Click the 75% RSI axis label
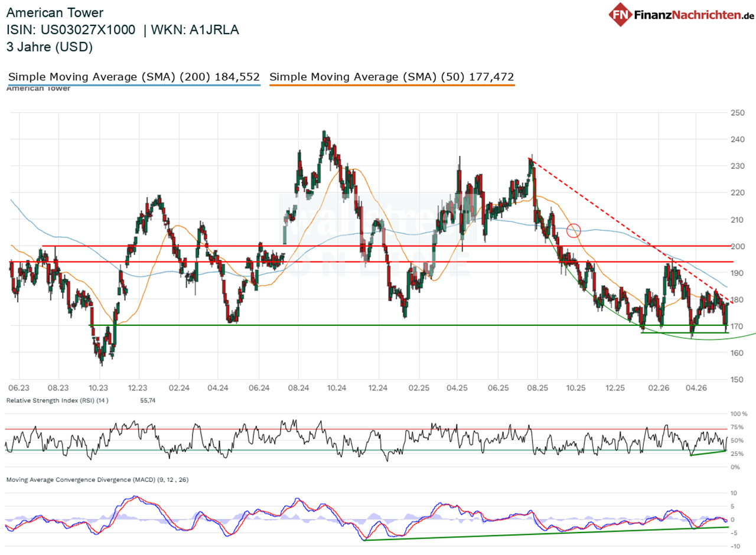Viewport: 756px width, 555px height. pos(737,427)
